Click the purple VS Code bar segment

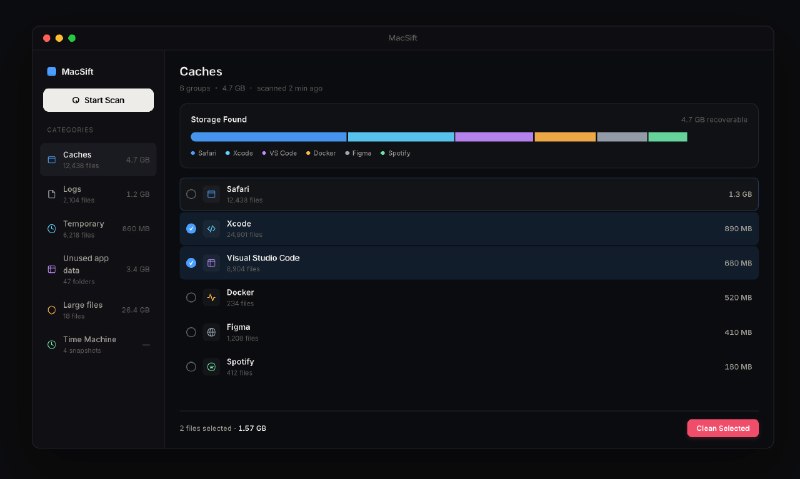[x=494, y=137]
